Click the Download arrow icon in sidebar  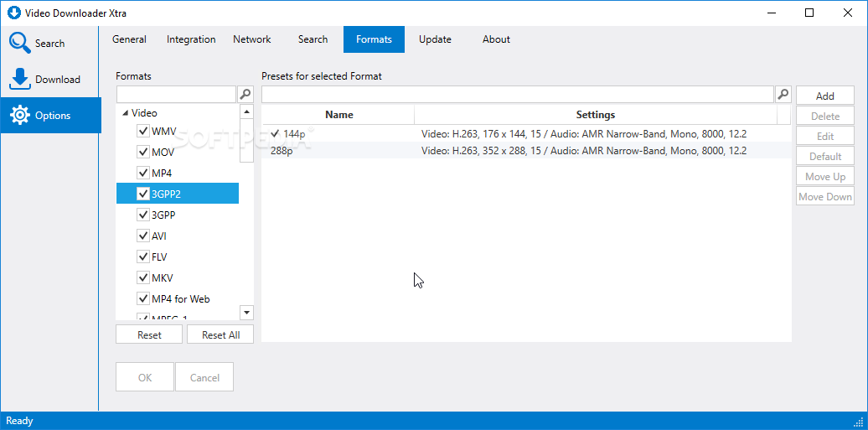point(20,79)
